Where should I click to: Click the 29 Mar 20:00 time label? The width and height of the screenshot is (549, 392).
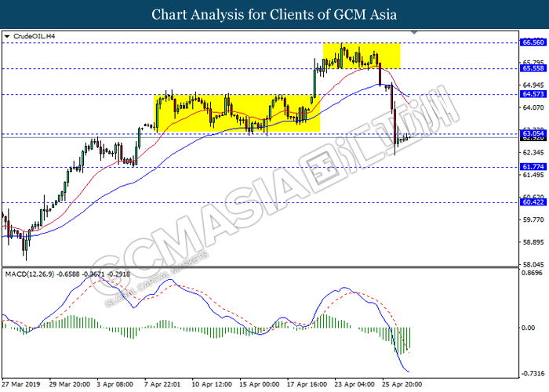69,384
